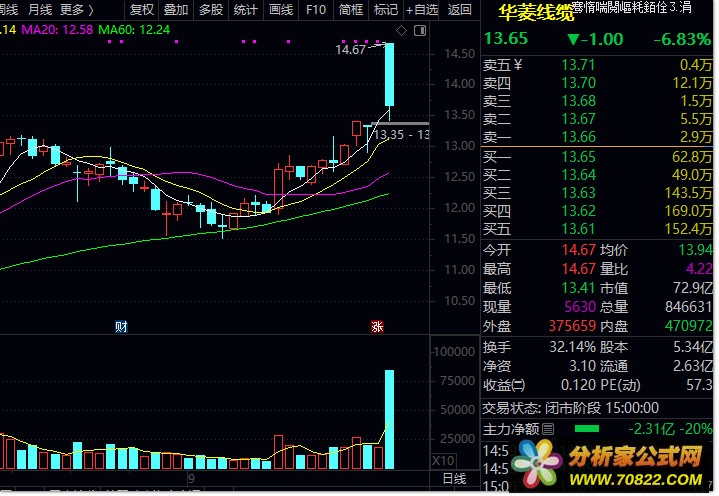719x496 pixels.
Task: Activate the 画线 drawing tool
Action: click(x=281, y=9)
